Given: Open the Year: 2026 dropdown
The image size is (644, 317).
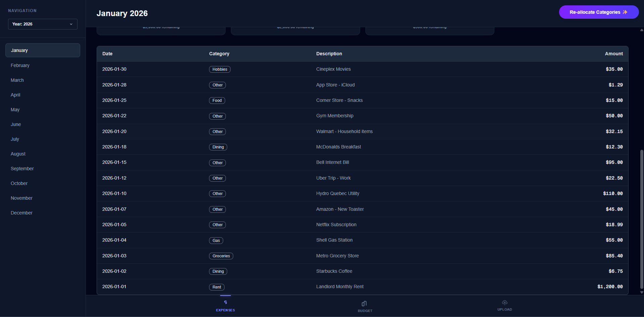Looking at the screenshot, I should 43,24.
